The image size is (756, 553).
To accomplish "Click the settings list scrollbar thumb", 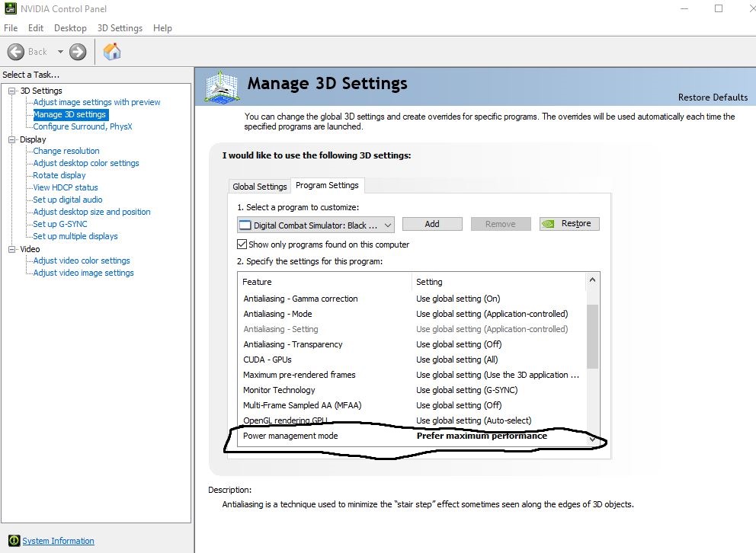I will [x=593, y=336].
